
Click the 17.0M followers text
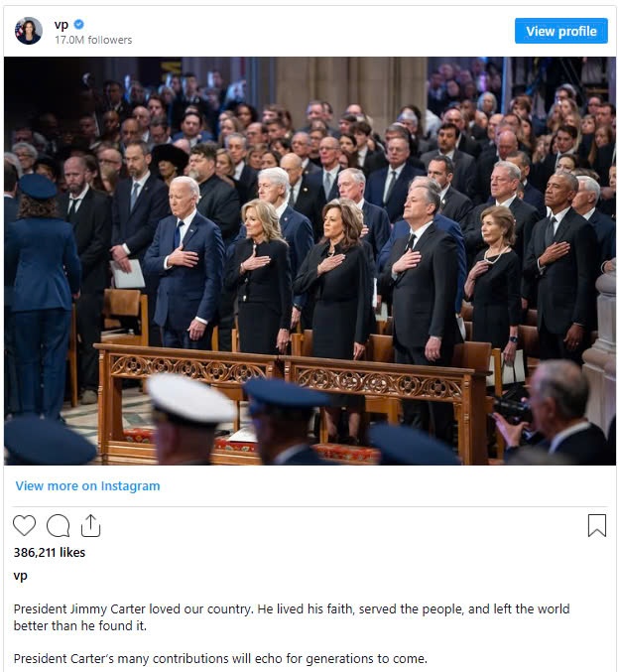point(93,40)
